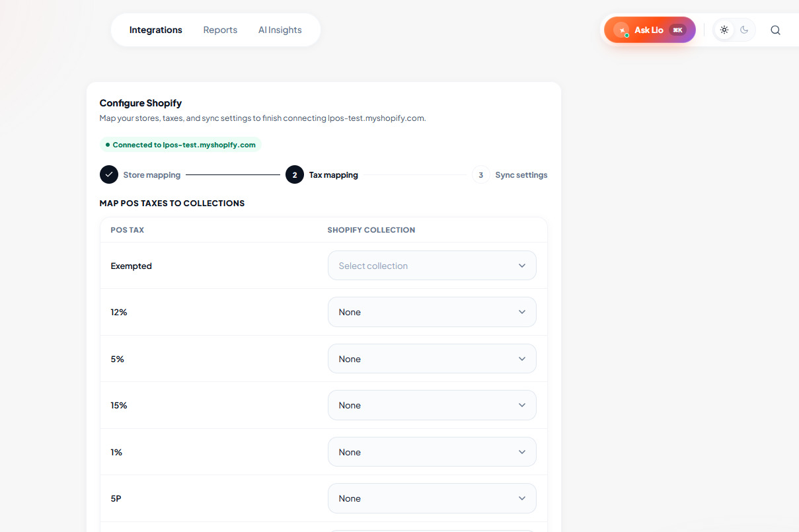The image size is (799, 532).
Task: Open collection dropdown for 15% tax
Action: (x=432, y=405)
